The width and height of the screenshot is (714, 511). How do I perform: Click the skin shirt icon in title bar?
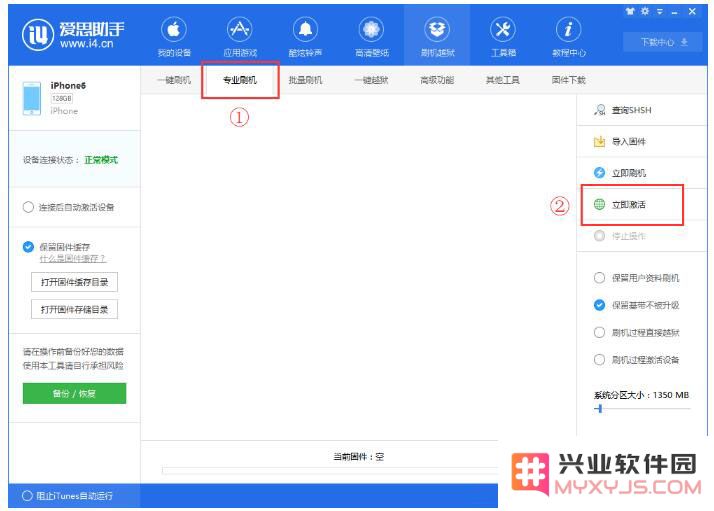coord(630,11)
